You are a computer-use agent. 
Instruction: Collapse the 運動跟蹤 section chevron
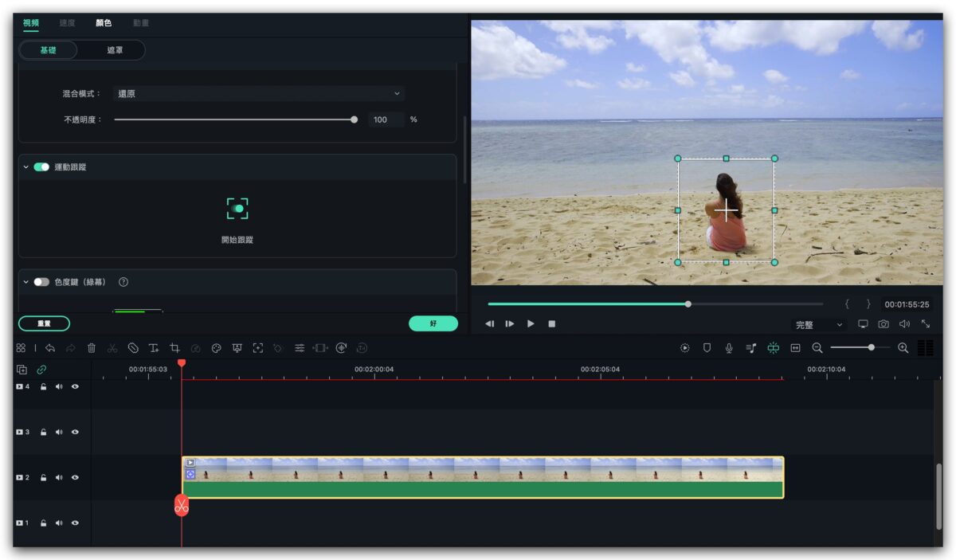click(26, 167)
